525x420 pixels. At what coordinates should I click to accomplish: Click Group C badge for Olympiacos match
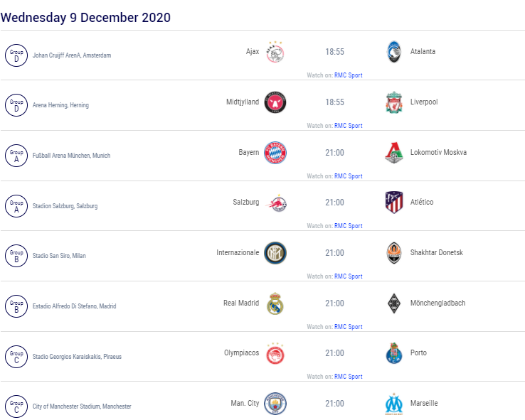(16, 357)
